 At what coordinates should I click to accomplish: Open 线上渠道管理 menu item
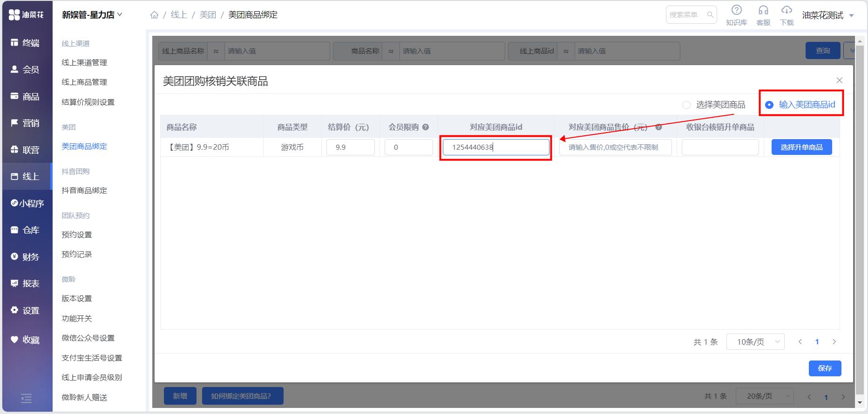[84, 62]
